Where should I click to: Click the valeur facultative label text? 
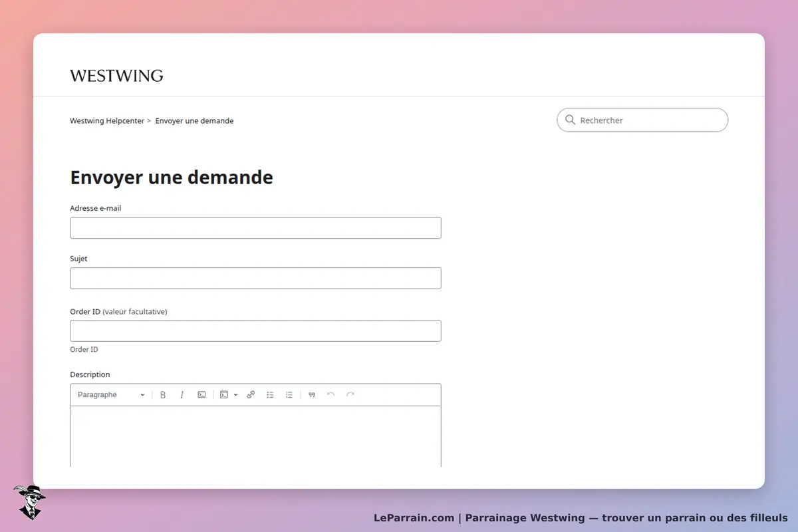[x=135, y=311]
